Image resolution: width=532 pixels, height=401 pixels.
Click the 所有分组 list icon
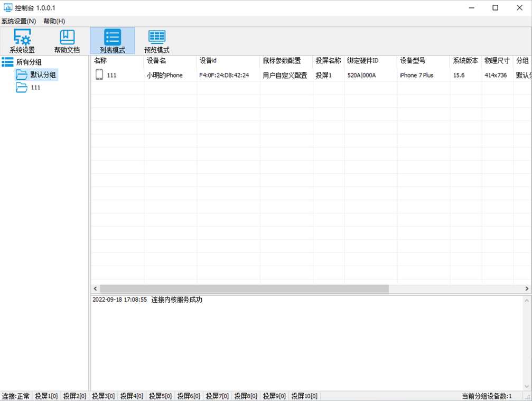tap(7, 62)
